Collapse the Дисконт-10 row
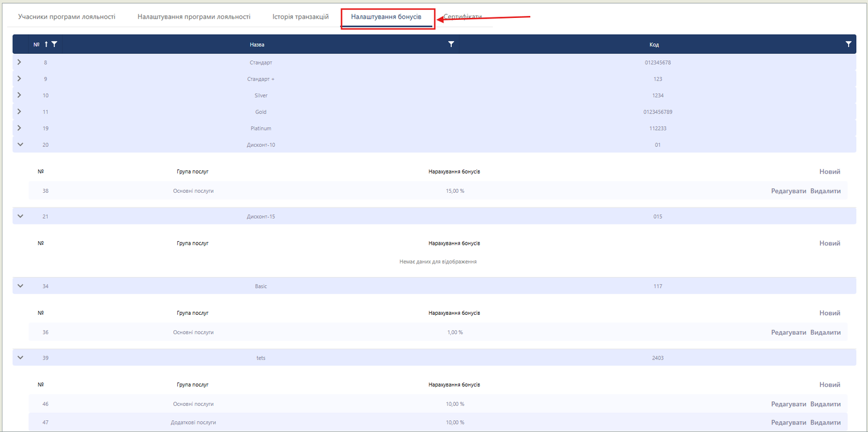The image size is (868, 432). coord(20,144)
